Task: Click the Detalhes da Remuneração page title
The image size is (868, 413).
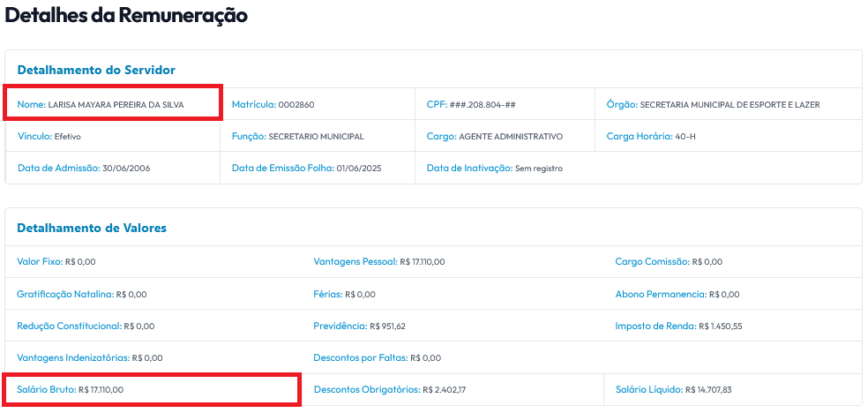Action: (126, 16)
